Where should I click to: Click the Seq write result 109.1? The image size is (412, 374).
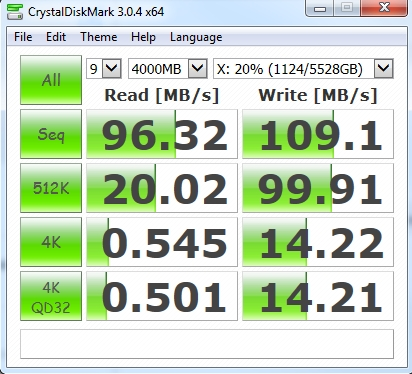pos(318,134)
